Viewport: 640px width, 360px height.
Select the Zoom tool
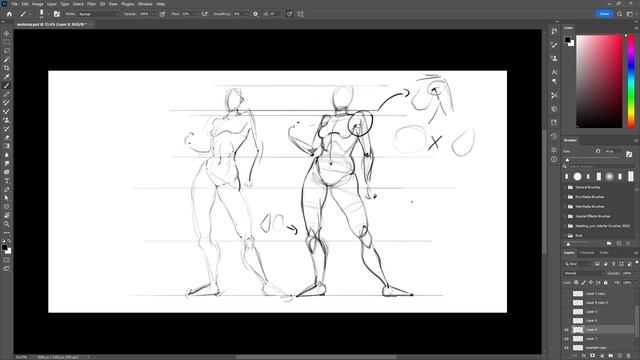[x=7, y=224]
